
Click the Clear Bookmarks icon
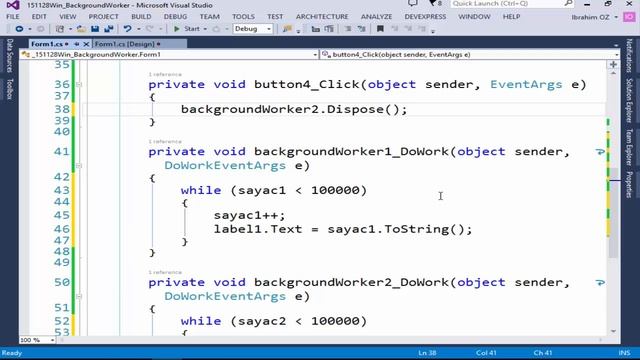(x=422, y=29)
